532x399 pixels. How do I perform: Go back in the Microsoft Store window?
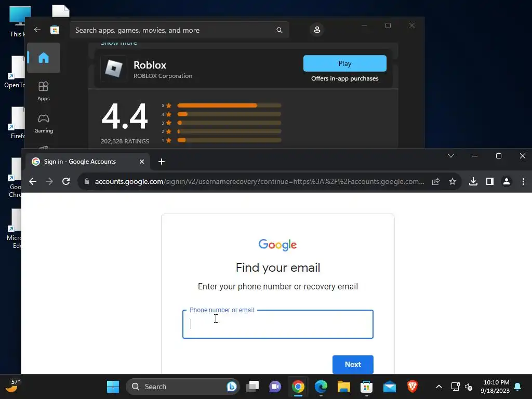click(37, 30)
